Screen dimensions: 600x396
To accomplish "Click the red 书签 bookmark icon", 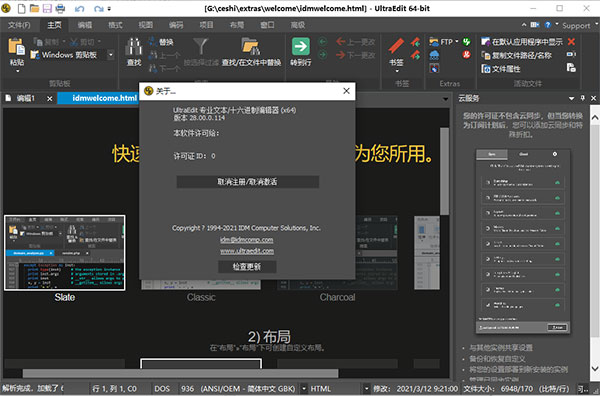I will (x=396, y=47).
